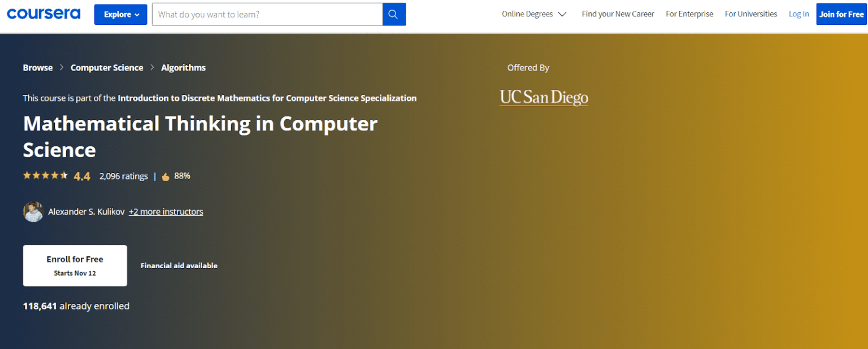Click the Join for Free button

click(x=841, y=14)
